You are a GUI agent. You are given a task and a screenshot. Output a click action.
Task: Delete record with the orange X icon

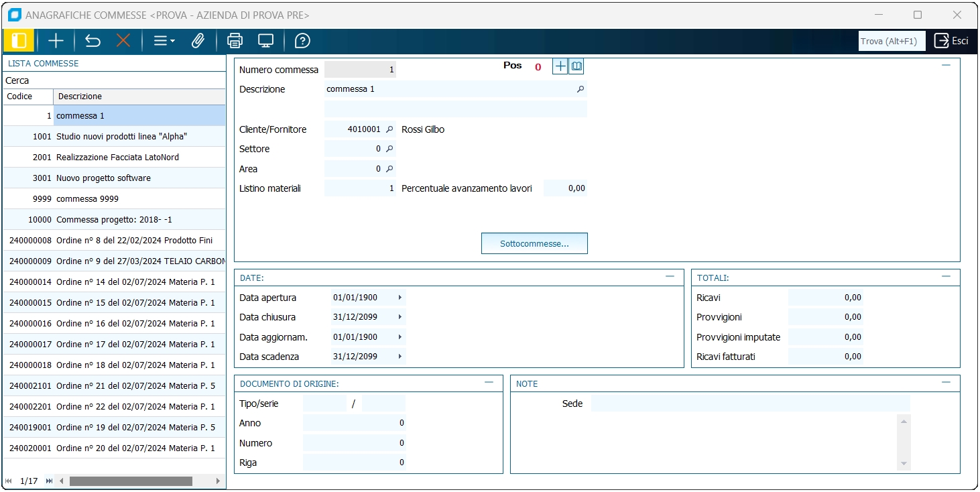click(x=123, y=41)
